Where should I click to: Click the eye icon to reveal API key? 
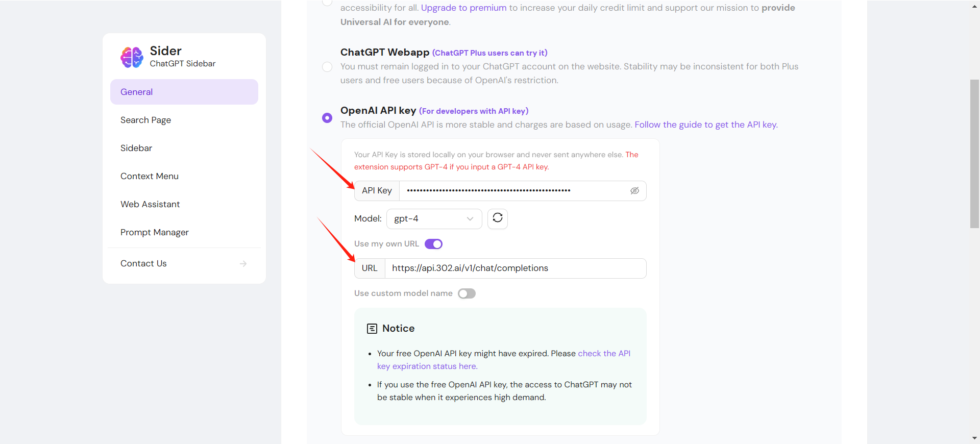[x=634, y=190]
